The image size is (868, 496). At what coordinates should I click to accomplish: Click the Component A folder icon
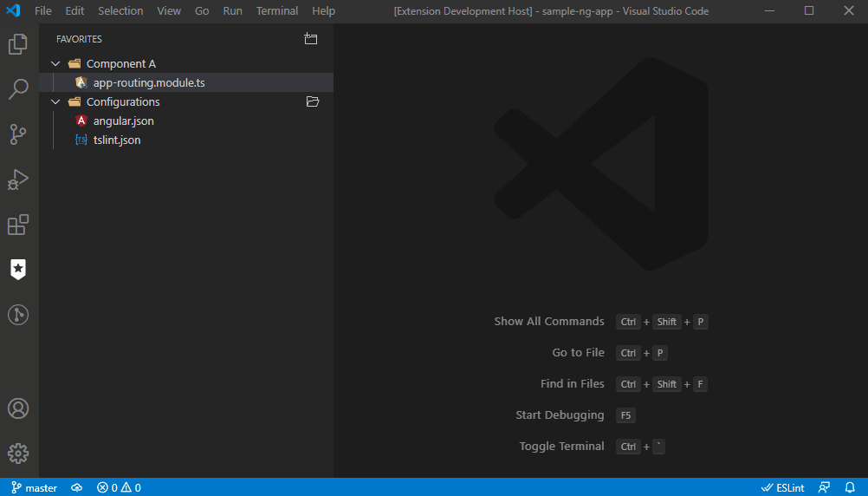pos(74,63)
